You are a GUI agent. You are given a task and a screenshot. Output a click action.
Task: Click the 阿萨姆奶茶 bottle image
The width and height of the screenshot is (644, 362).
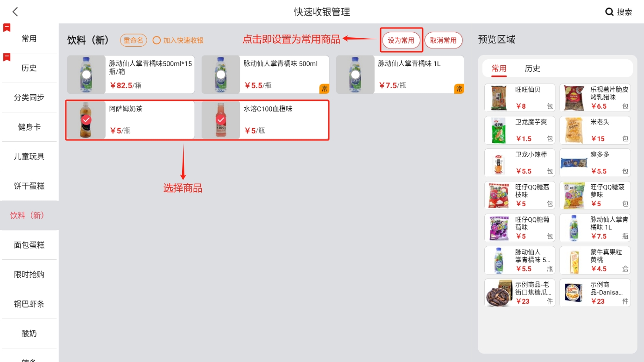click(86, 120)
